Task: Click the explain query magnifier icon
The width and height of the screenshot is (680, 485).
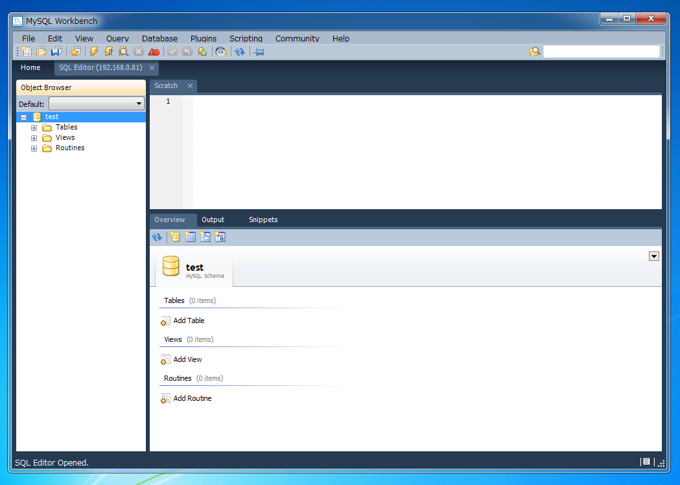Action: tap(124, 52)
